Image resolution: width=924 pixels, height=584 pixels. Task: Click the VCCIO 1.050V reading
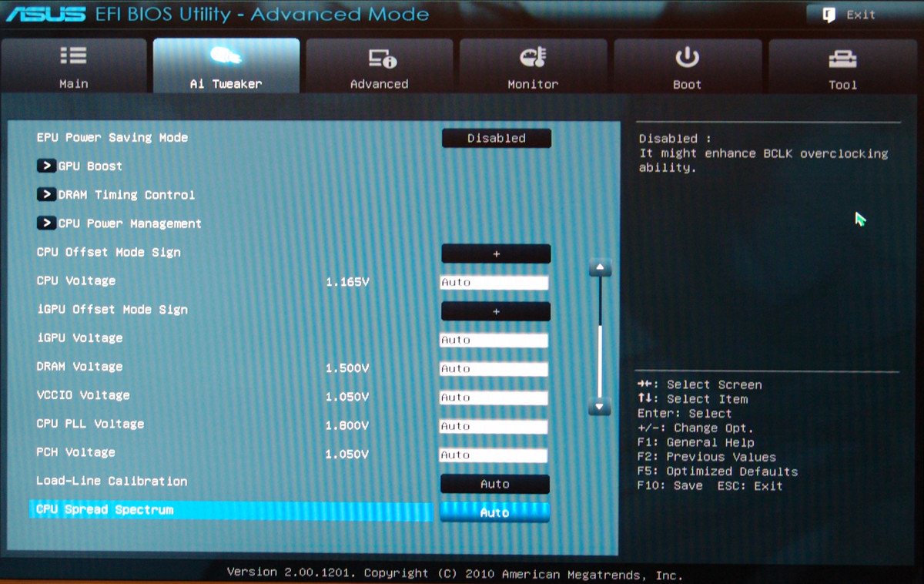347,398
